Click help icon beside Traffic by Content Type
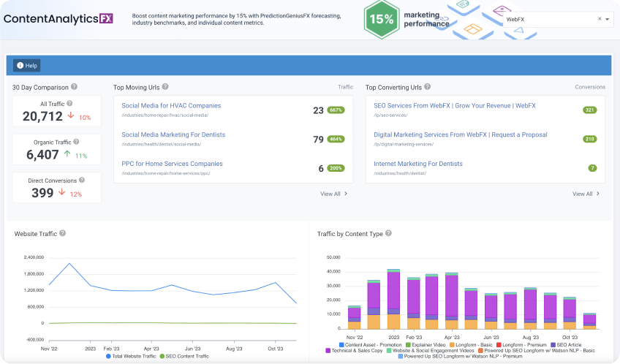The height and width of the screenshot is (364, 620). tap(388, 233)
